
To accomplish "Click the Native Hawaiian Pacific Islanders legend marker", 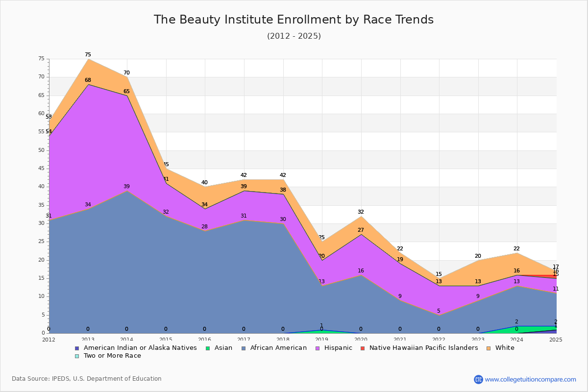I will tap(363, 348).
